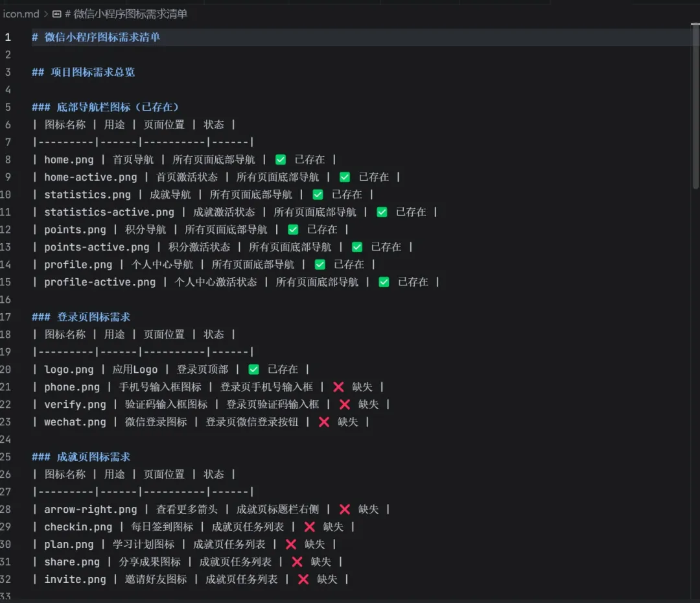The height and width of the screenshot is (603, 700).
Task: Open the 微信小程序图标需求清单 breadcrumb symbol
Action: (x=126, y=14)
